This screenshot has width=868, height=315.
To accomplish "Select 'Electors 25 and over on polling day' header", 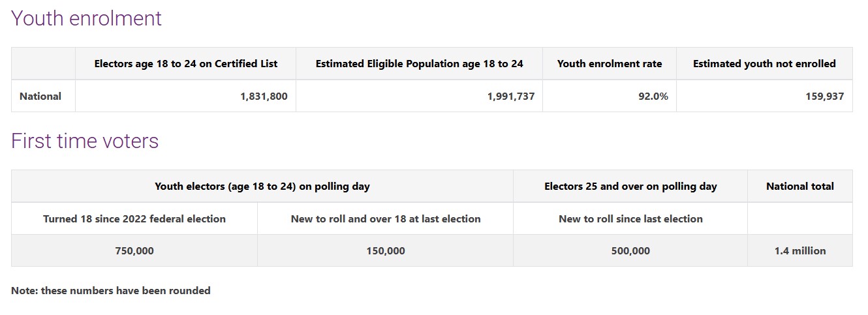I will click(630, 187).
